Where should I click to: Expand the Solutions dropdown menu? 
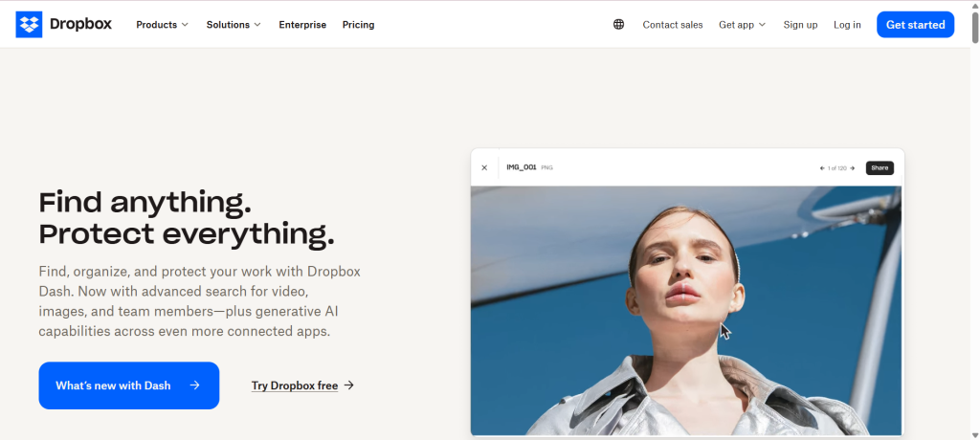[x=234, y=25]
